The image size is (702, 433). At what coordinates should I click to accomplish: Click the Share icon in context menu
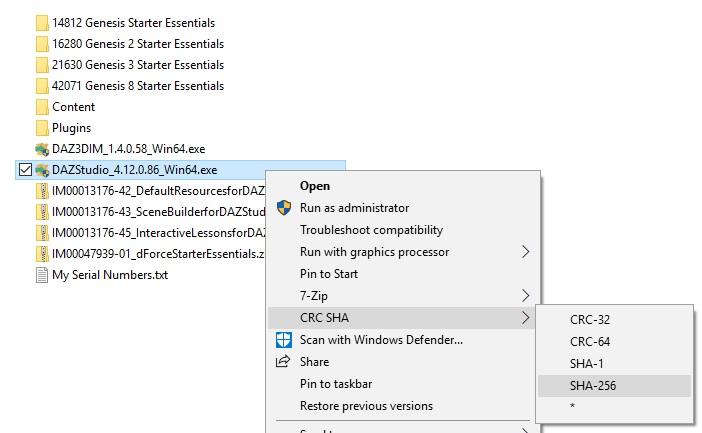click(x=283, y=362)
